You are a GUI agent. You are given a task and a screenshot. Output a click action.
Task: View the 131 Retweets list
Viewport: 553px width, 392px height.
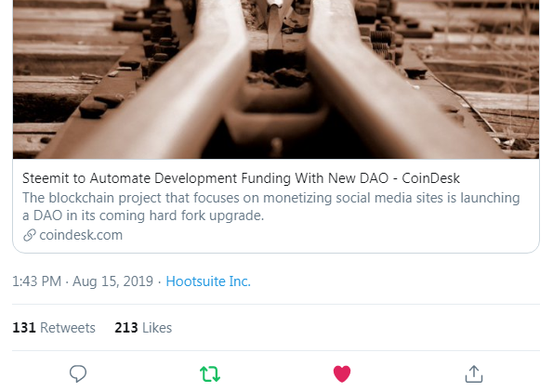54,328
